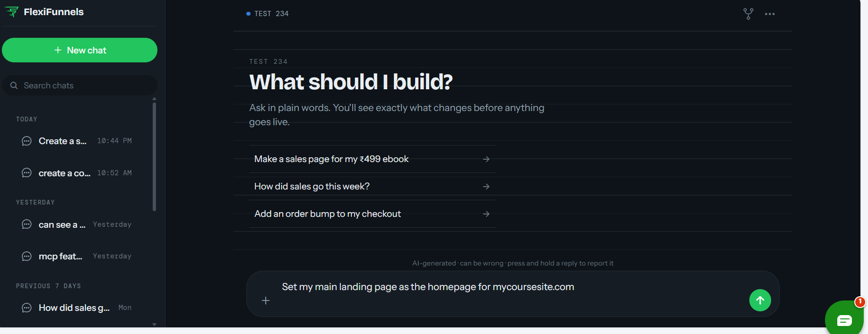Click the plus attachment icon in message box
The height and width of the screenshot is (334, 868).
tap(266, 300)
